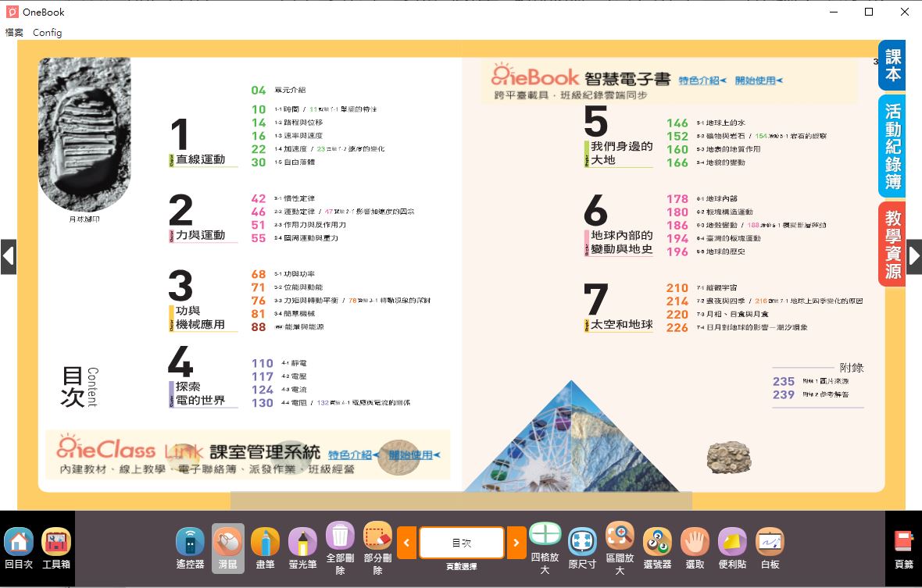Jump to page 110 靜電

point(279,364)
